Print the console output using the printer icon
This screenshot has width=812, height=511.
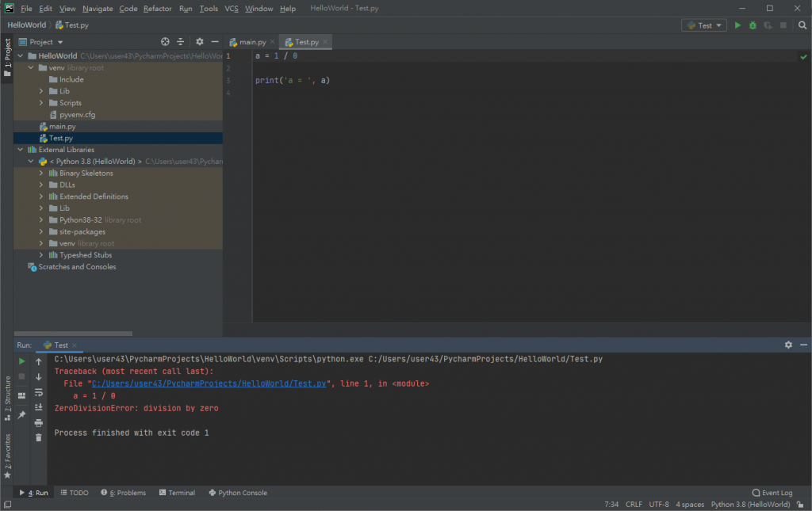coord(38,422)
